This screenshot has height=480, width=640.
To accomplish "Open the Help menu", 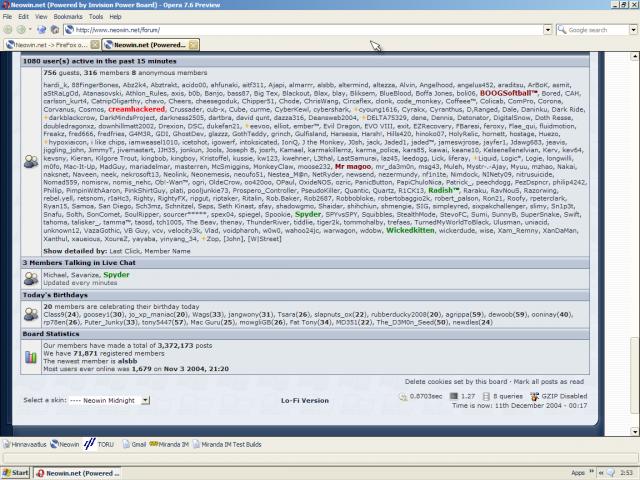I will (115, 17).
